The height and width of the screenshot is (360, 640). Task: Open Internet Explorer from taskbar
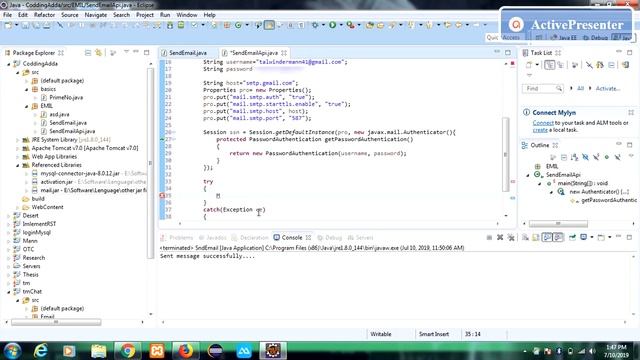click(41, 351)
